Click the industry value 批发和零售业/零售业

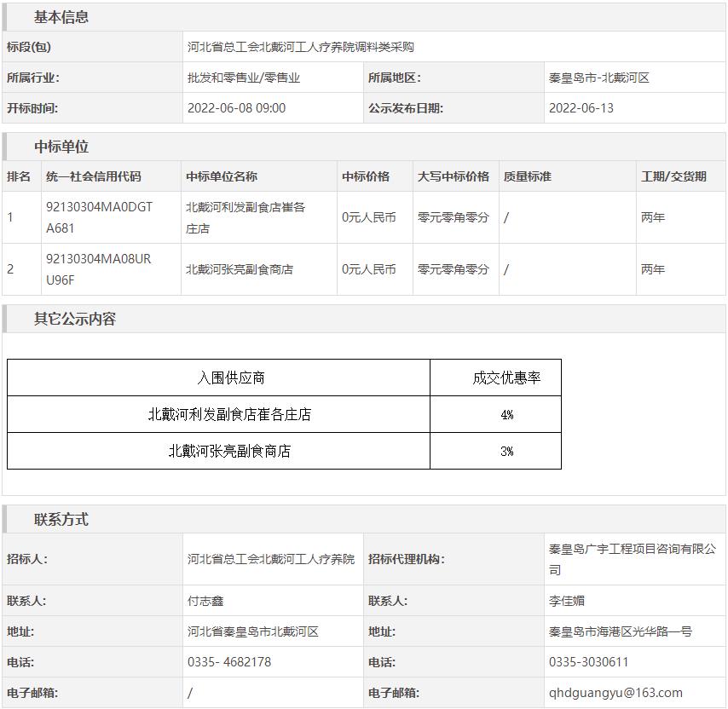point(244,78)
